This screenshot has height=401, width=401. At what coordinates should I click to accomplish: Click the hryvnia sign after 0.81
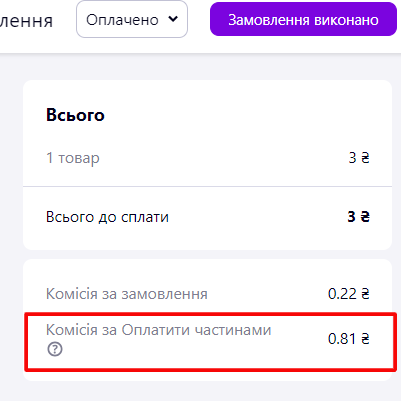point(365,339)
